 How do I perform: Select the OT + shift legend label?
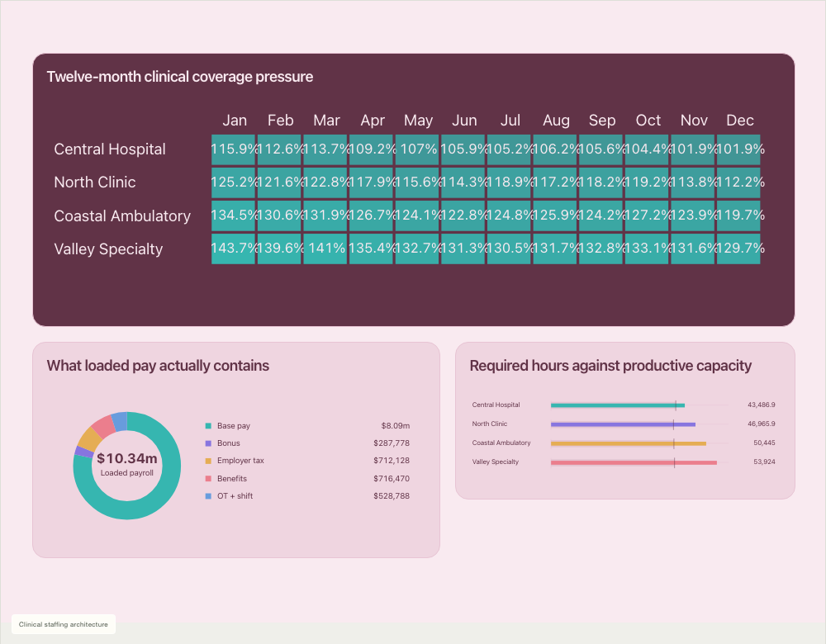235,496
